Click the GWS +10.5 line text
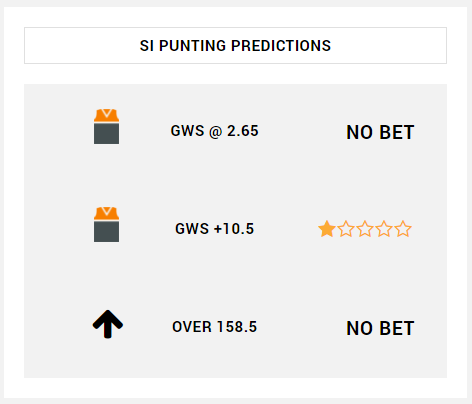 215,229
